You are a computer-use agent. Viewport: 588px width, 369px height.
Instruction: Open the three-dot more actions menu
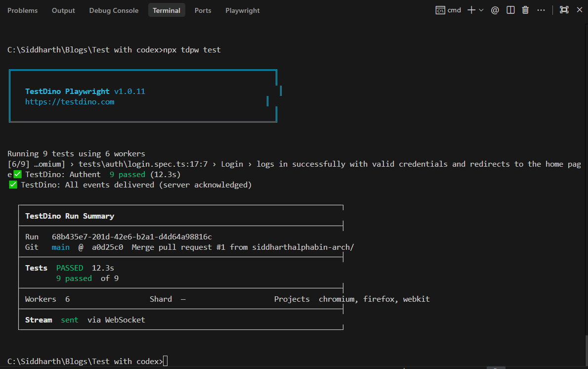(541, 10)
